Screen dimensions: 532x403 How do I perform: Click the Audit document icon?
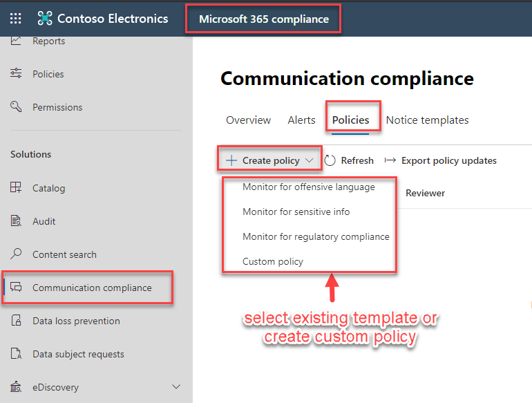point(16,221)
